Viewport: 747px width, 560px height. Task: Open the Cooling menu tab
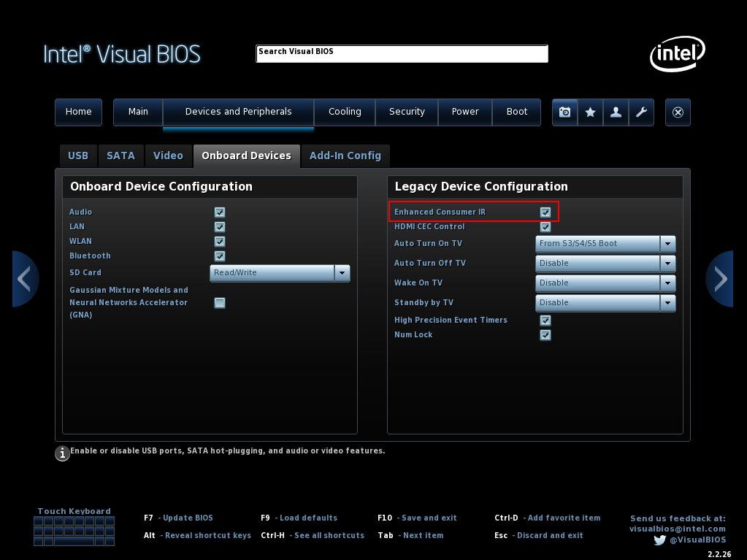click(x=345, y=112)
